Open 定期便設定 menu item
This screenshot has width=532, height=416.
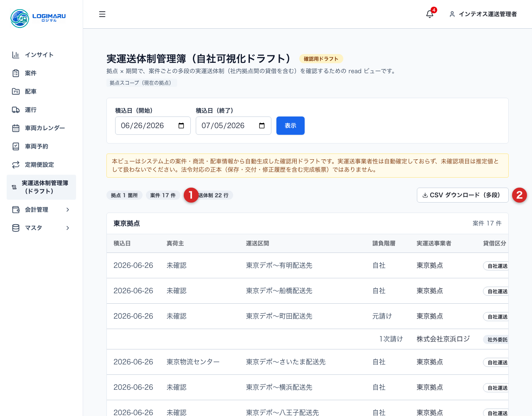point(41,165)
